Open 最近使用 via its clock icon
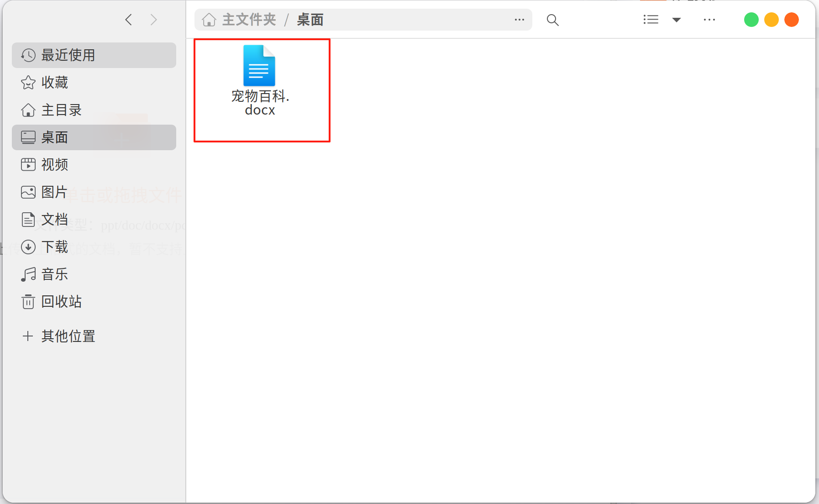819x504 pixels. click(27, 55)
